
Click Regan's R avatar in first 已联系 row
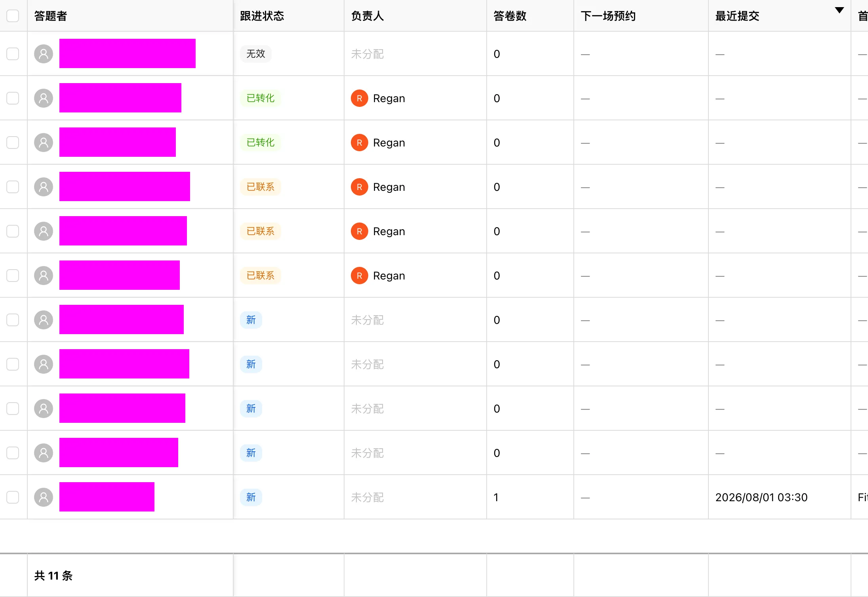point(360,187)
